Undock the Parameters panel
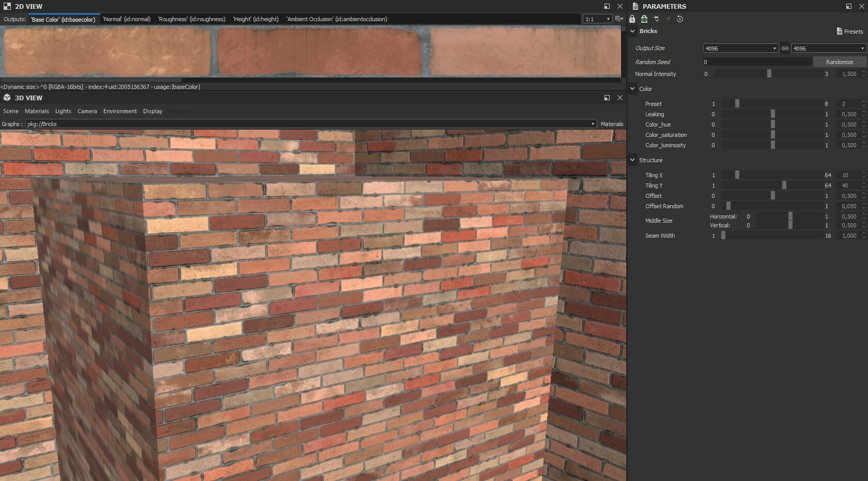This screenshot has height=481, width=868. click(848, 6)
